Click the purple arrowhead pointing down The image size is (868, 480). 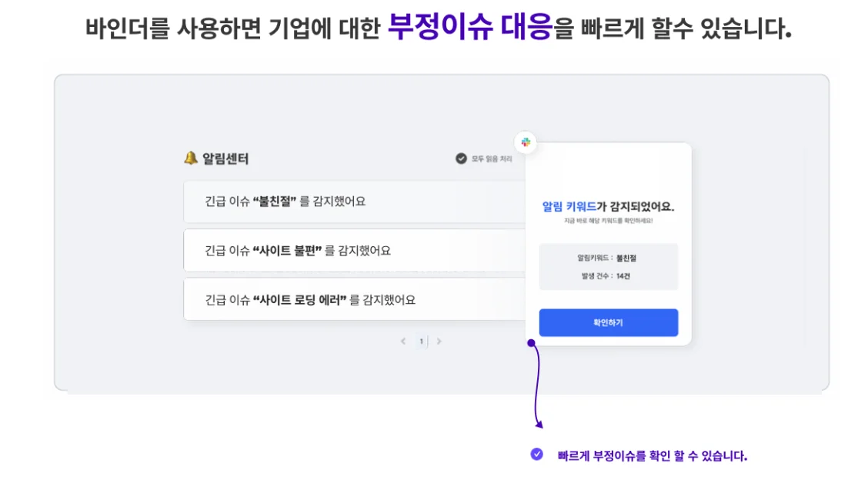tap(539, 423)
